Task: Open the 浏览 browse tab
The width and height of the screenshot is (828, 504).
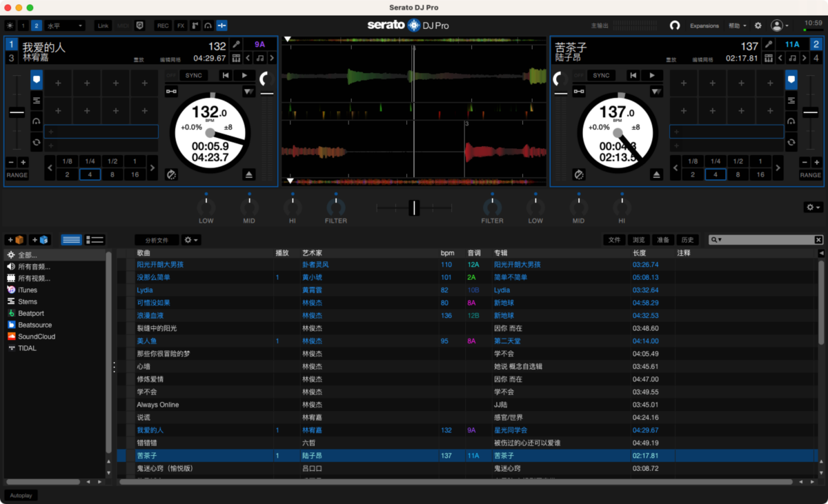Action: pyautogui.click(x=639, y=240)
